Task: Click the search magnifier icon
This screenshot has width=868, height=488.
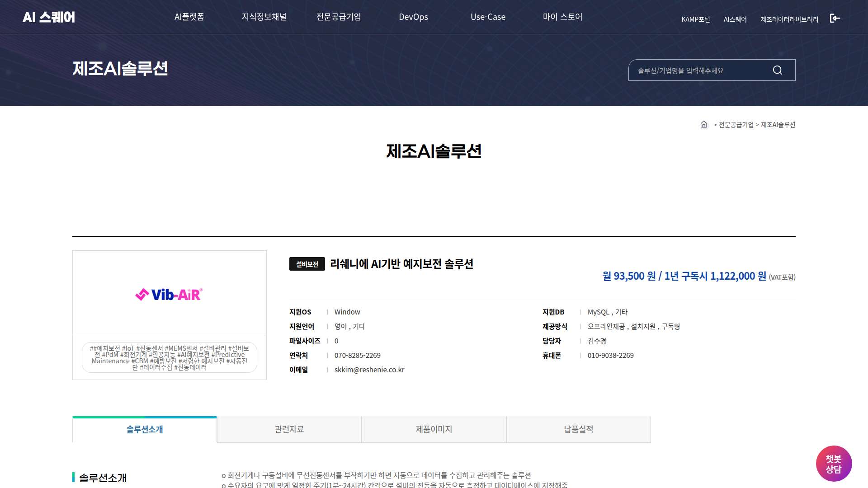Action: tap(778, 70)
